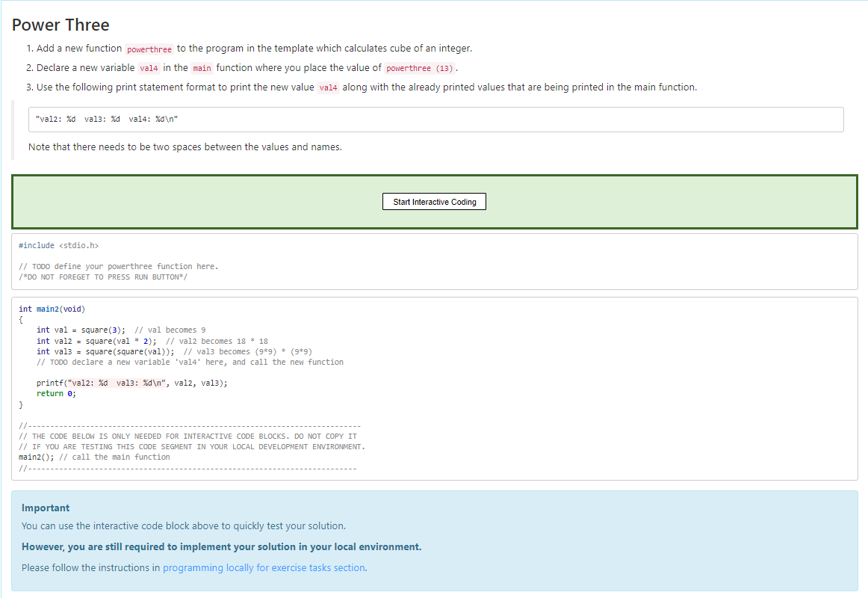Select the Power Three page heading
The width and height of the screenshot is (868, 598).
click(61, 25)
